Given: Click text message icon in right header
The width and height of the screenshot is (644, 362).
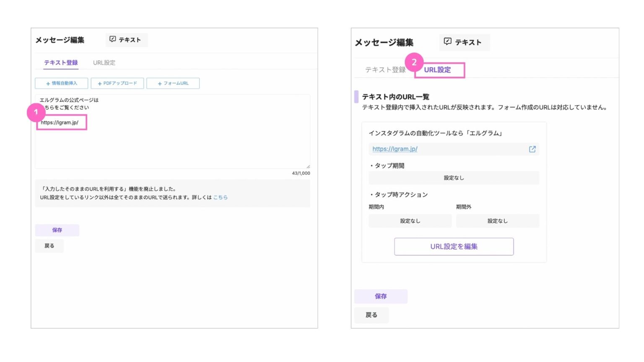Looking at the screenshot, I should click(x=447, y=42).
